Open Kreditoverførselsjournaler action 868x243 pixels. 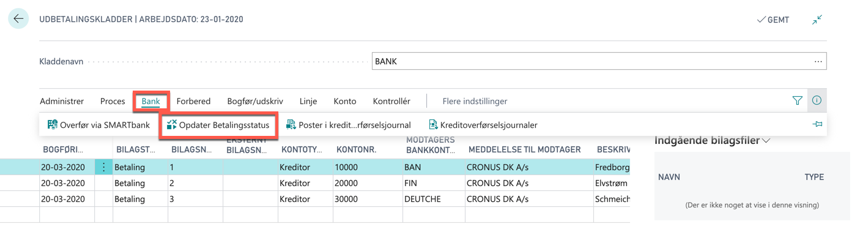tap(483, 125)
